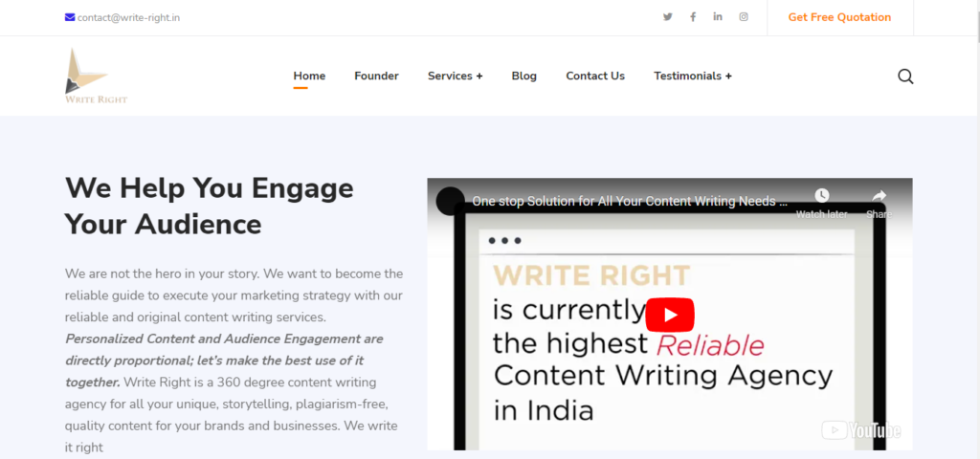
Task: Click the Write Right logo
Action: coord(96,76)
